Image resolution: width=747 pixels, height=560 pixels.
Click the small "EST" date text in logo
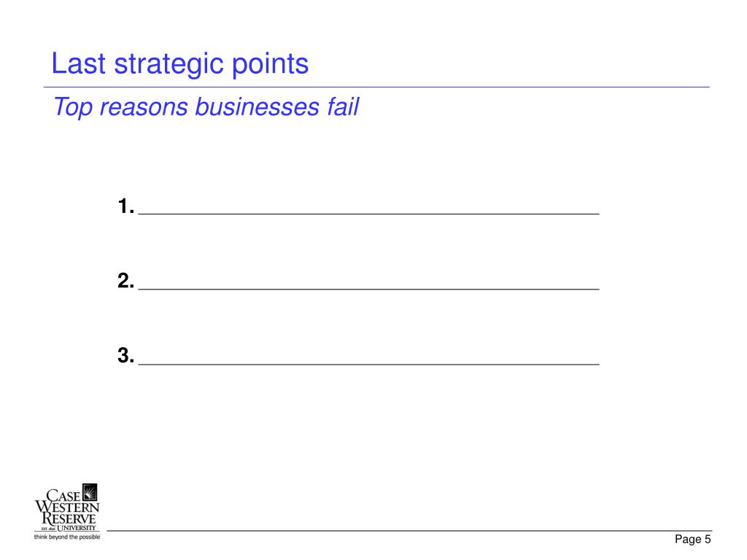pyautogui.click(x=48, y=529)
